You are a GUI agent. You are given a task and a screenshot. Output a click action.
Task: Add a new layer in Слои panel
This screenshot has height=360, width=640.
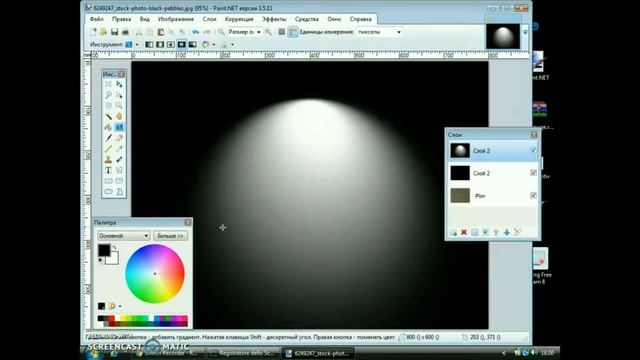pos(453,232)
